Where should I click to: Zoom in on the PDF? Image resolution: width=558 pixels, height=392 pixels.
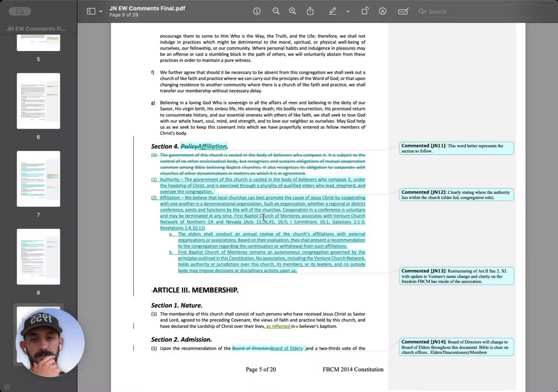click(293, 11)
